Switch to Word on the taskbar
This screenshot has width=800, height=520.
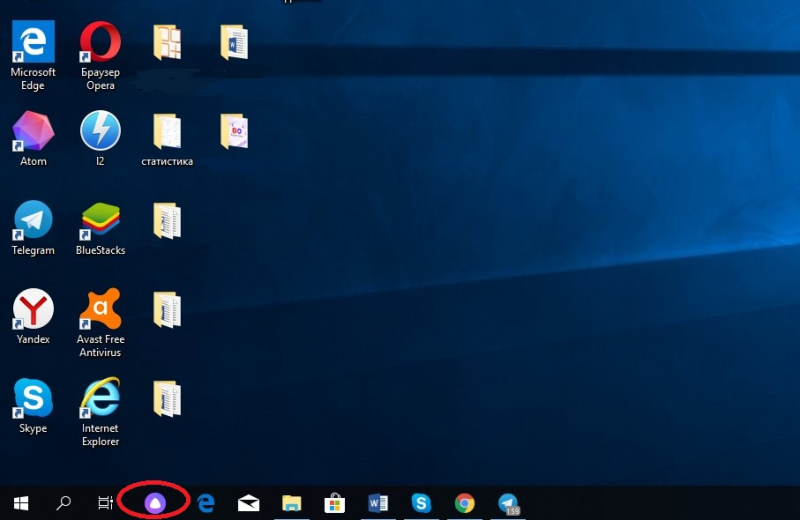(378, 503)
